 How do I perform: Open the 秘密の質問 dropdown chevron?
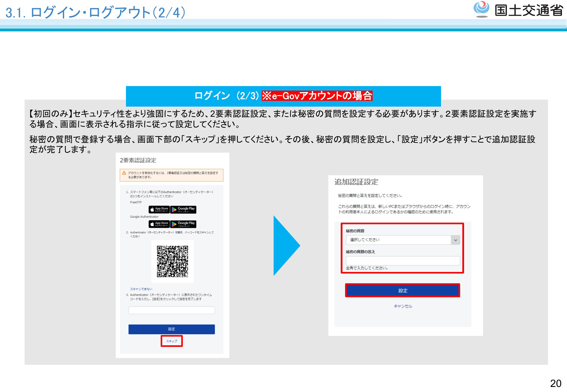(x=455, y=240)
